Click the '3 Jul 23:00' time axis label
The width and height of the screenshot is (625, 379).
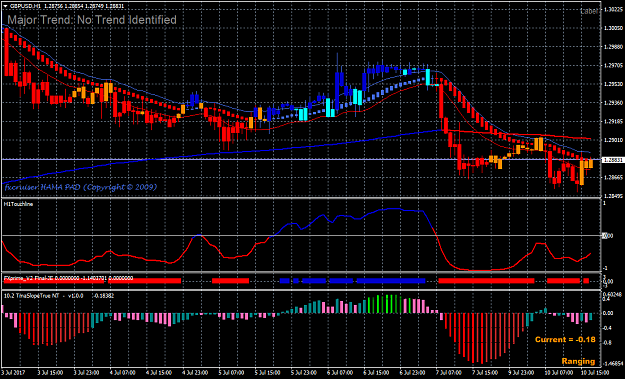click(86, 373)
